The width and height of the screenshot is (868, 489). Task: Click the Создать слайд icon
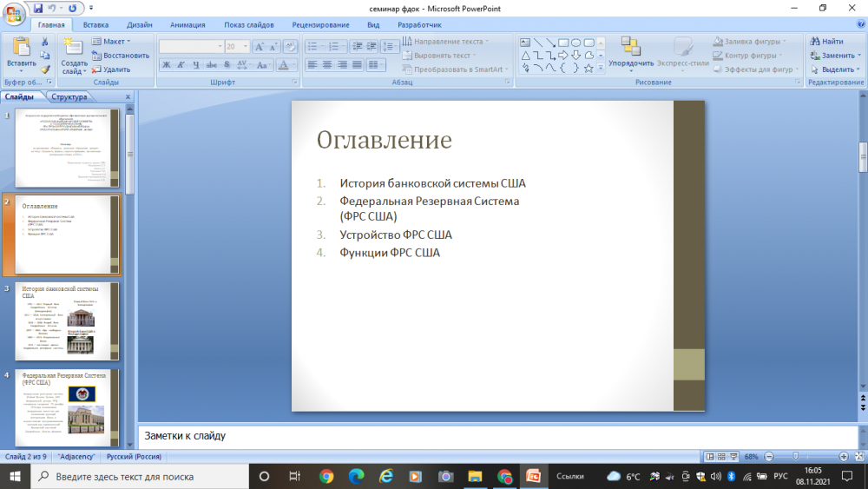(74, 49)
